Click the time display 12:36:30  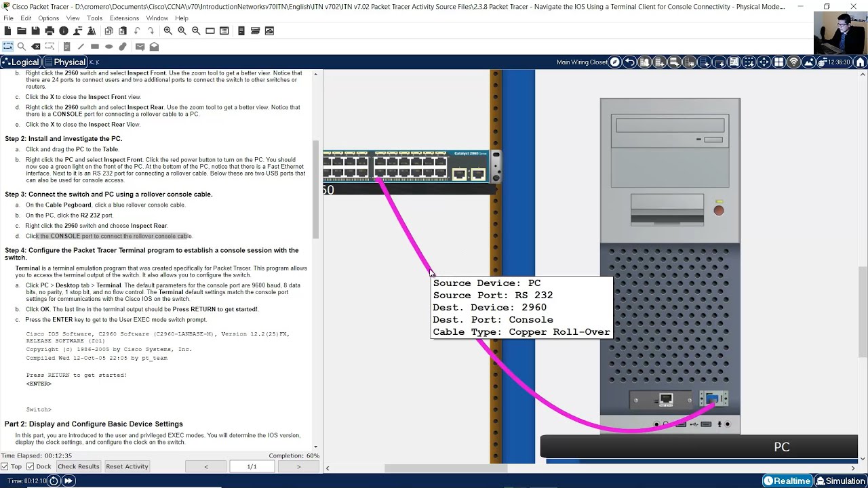coord(839,62)
